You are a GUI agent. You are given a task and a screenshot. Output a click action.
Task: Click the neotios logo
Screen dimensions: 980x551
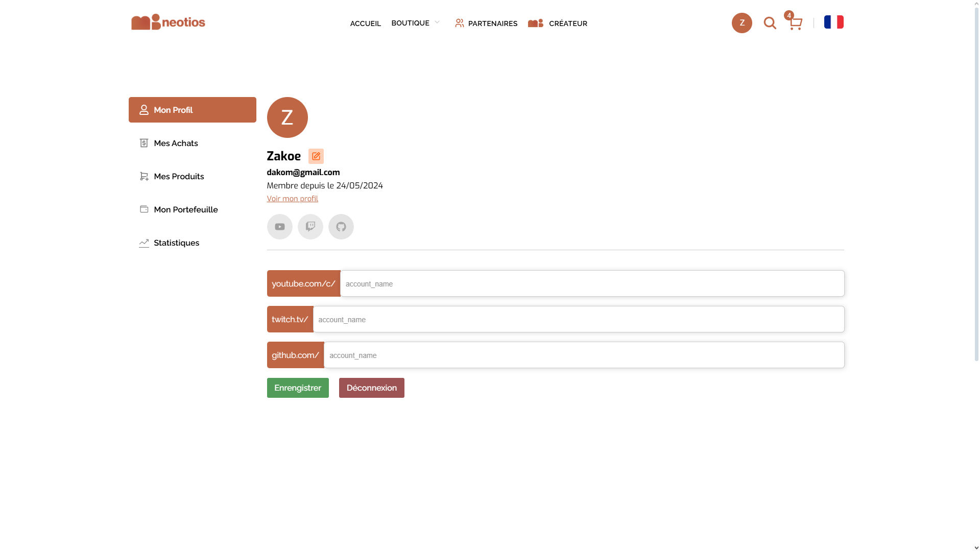pyautogui.click(x=168, y=22)
